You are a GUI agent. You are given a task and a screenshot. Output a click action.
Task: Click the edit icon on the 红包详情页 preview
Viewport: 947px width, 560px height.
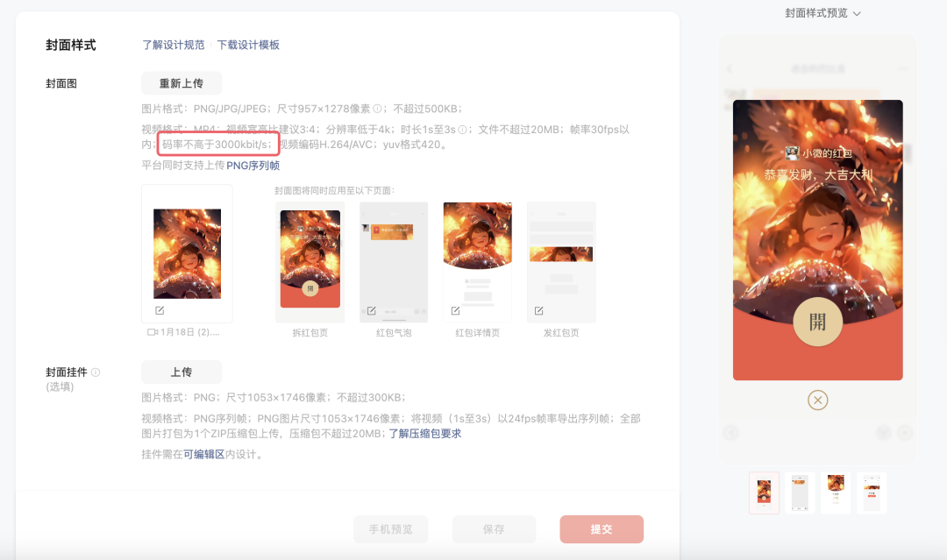[455, 310]
